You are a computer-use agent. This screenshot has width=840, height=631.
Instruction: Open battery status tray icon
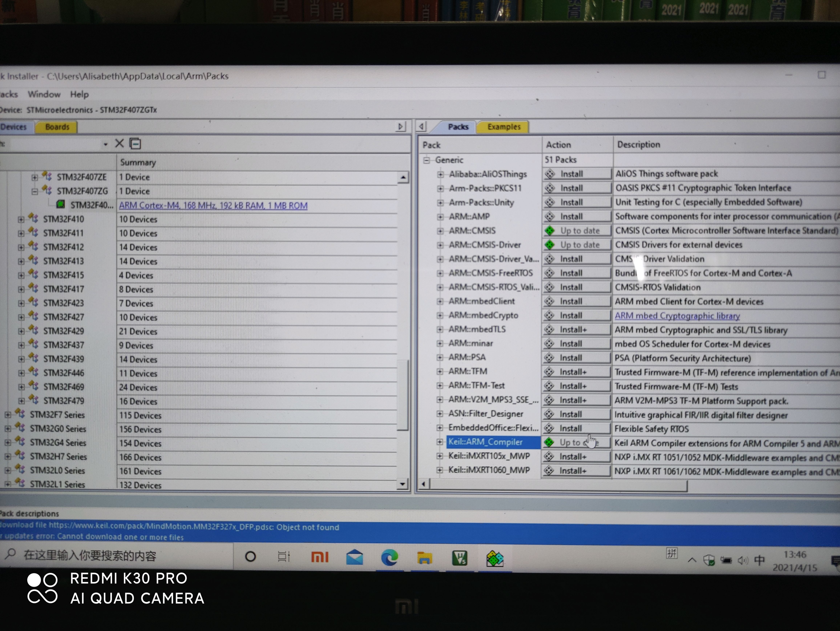pyautogui.click(x=726, y=560)
